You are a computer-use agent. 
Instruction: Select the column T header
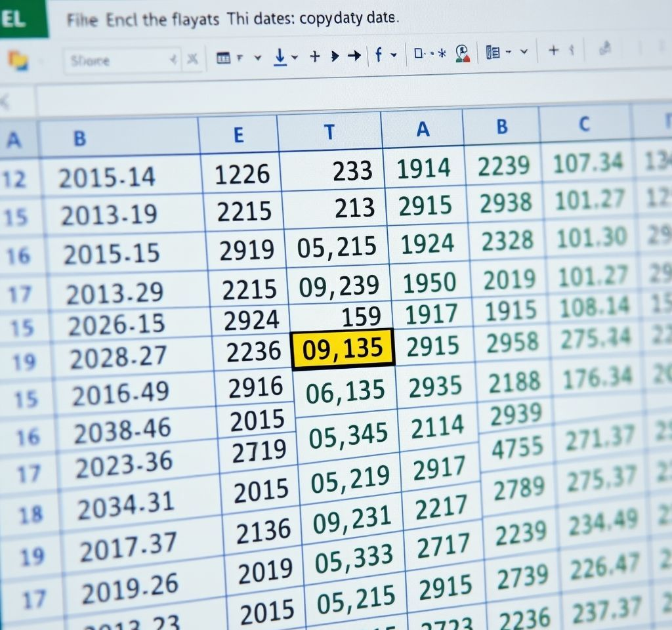coord(329,132)
